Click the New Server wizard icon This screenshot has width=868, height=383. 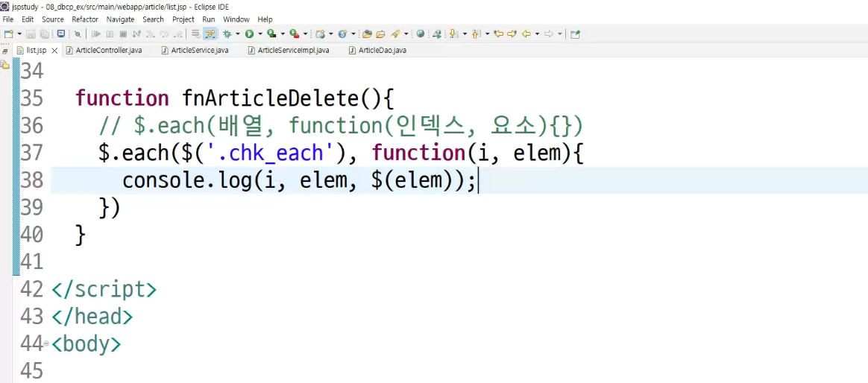[x=320, y=34]
